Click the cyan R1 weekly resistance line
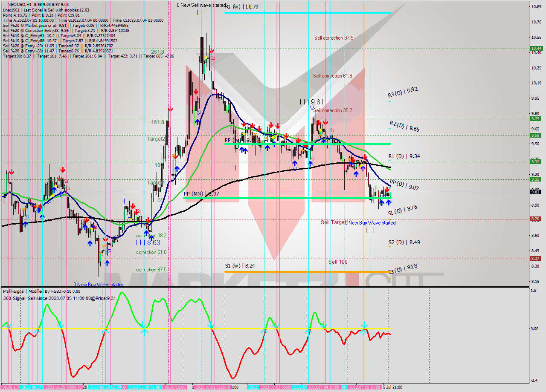Screen dimensions: 546x392 click(308, 12)
